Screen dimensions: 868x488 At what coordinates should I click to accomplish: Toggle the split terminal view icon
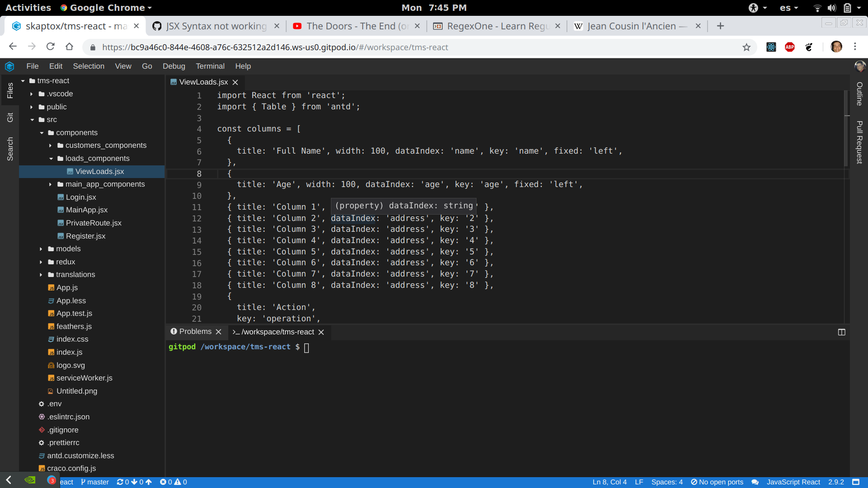842,332
